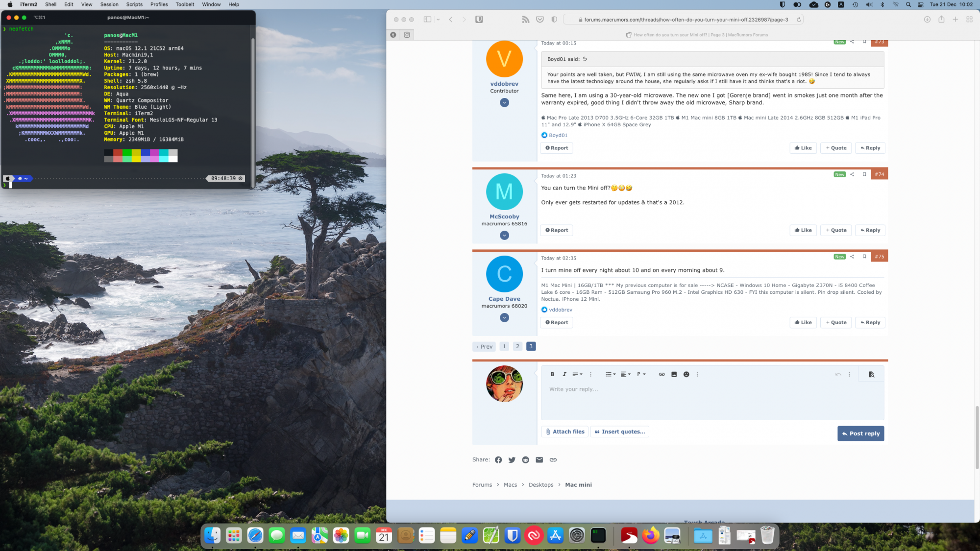Click share icon on post #75
The image size is (980, 551).
click(x=852, y=257)
